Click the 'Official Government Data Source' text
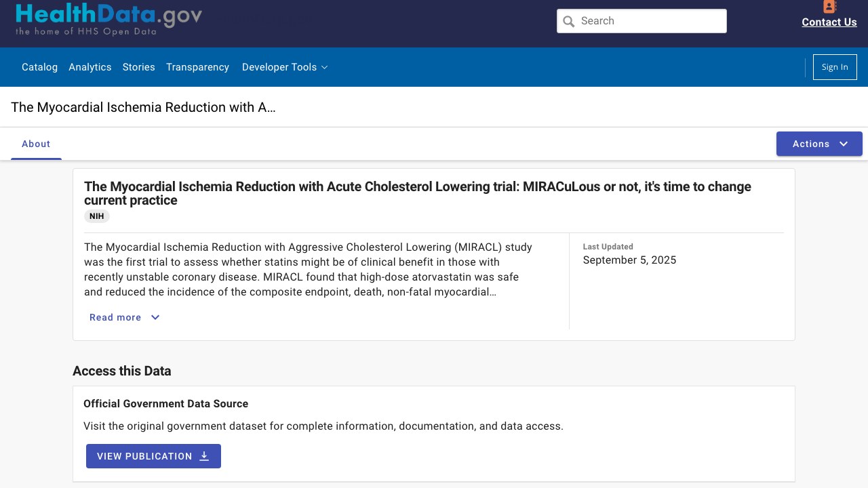This screenshot has width=868, height=488. coord(166,403)
